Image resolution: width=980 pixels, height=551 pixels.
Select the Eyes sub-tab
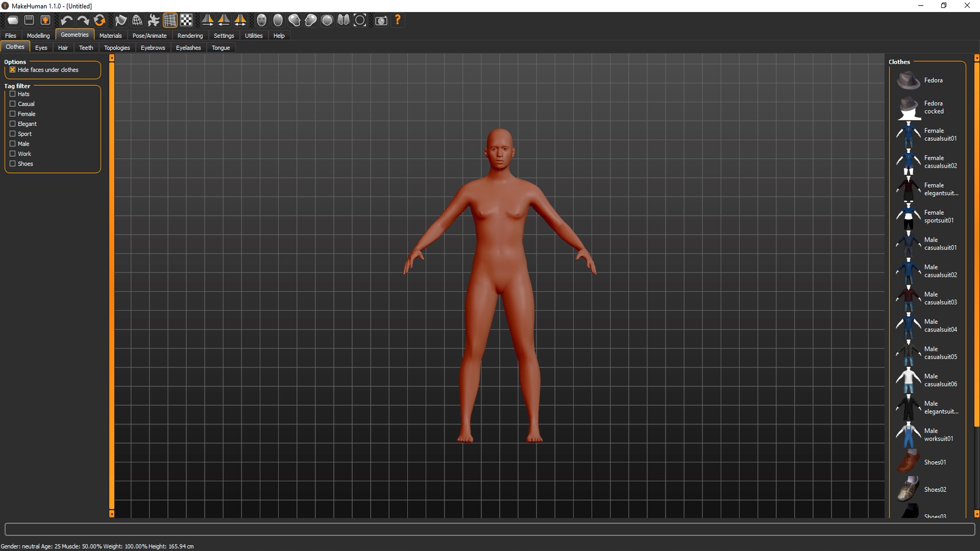click(x=41, y=48)
